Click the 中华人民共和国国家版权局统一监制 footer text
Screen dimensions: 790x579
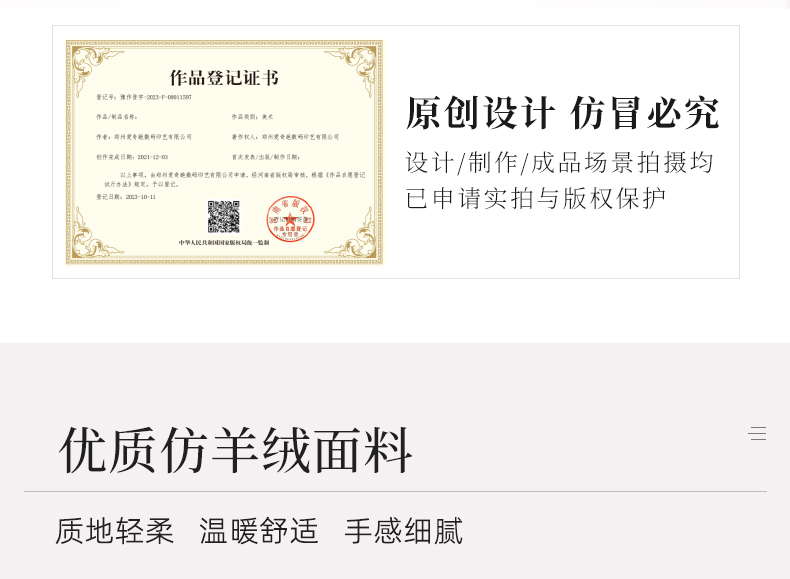(x=224, y=243)
